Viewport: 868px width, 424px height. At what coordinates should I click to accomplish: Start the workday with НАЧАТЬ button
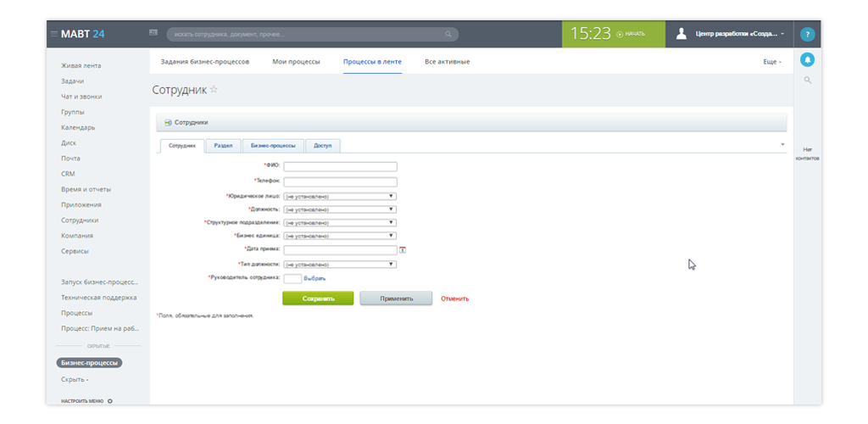coord(631,34)
